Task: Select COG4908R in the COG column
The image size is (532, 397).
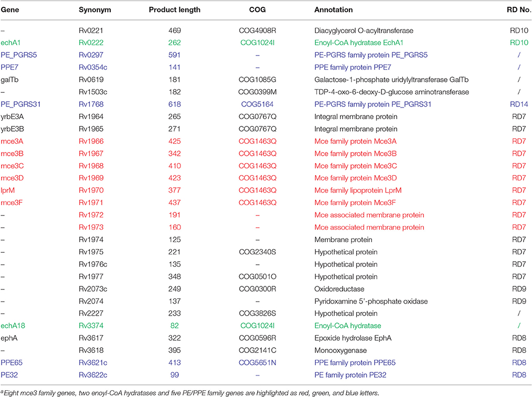Action: click(x=257, y=30)
